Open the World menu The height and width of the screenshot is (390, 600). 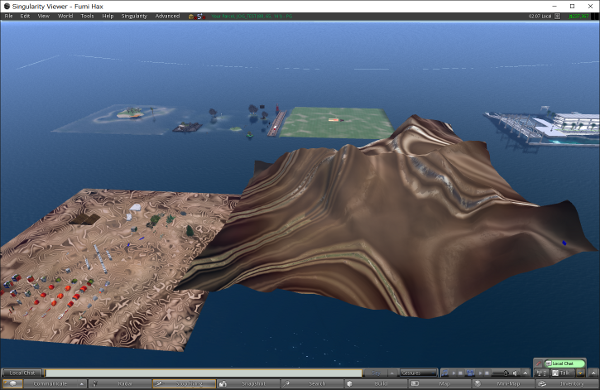[65, 16]
